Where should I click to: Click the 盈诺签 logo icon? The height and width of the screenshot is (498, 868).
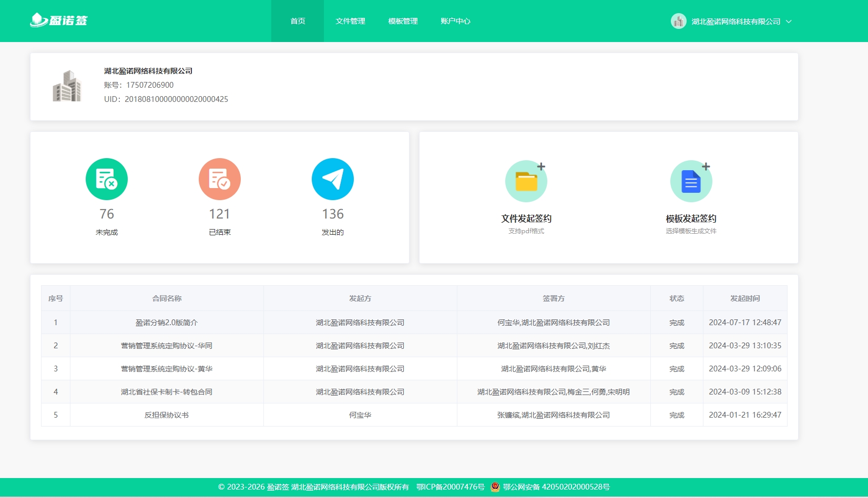pyautogui.click(x=37, y=19)
